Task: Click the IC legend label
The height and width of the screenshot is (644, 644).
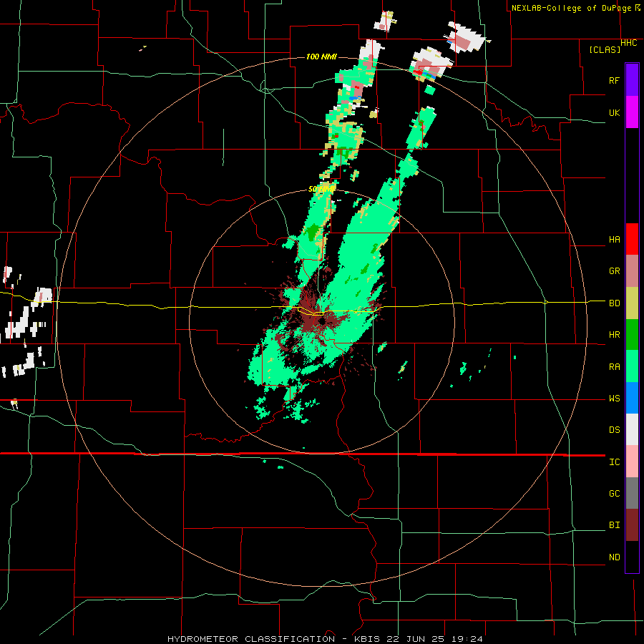Action: tap(614, 462)
